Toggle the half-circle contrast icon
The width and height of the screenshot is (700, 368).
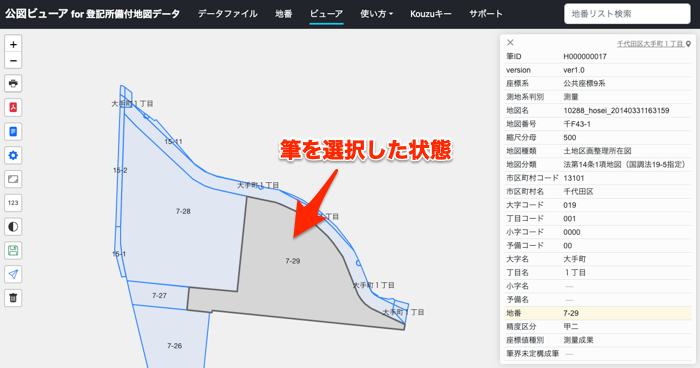coord(13,227)
